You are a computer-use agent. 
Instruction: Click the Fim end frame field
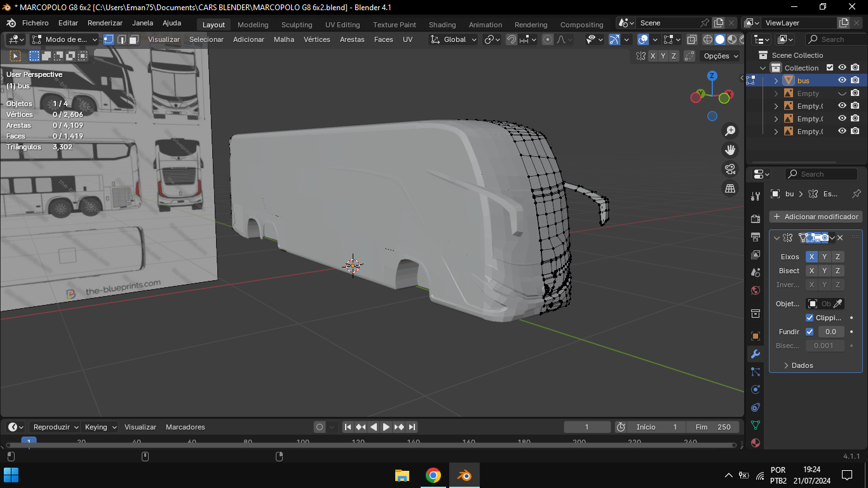[x=713, y=427]
